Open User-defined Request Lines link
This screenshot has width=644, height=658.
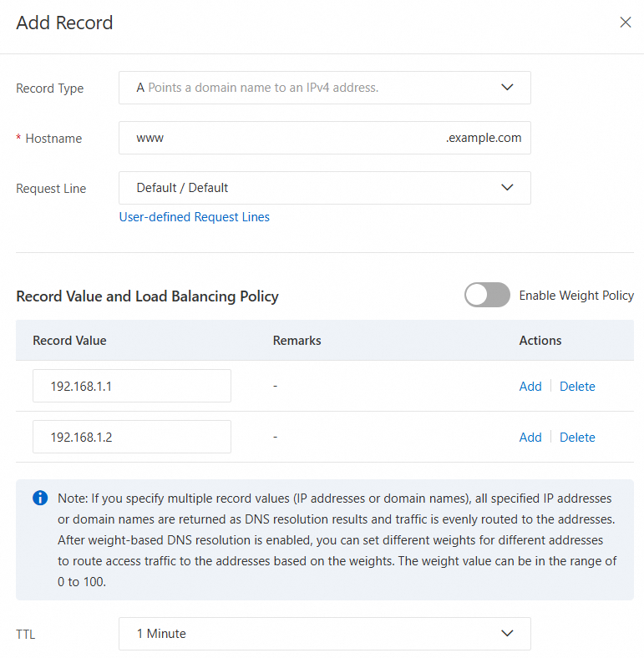[195, 217]
